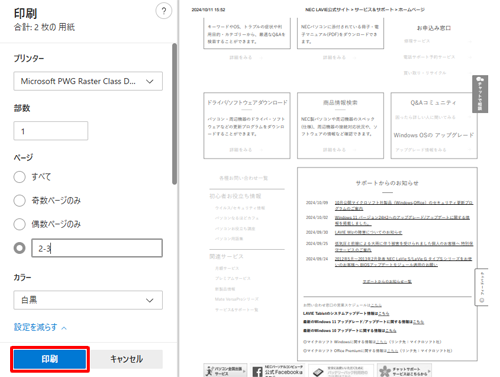Click the chat support side tab in preview
The height and width of the screenshot is (377, 500).
[480, 94]
